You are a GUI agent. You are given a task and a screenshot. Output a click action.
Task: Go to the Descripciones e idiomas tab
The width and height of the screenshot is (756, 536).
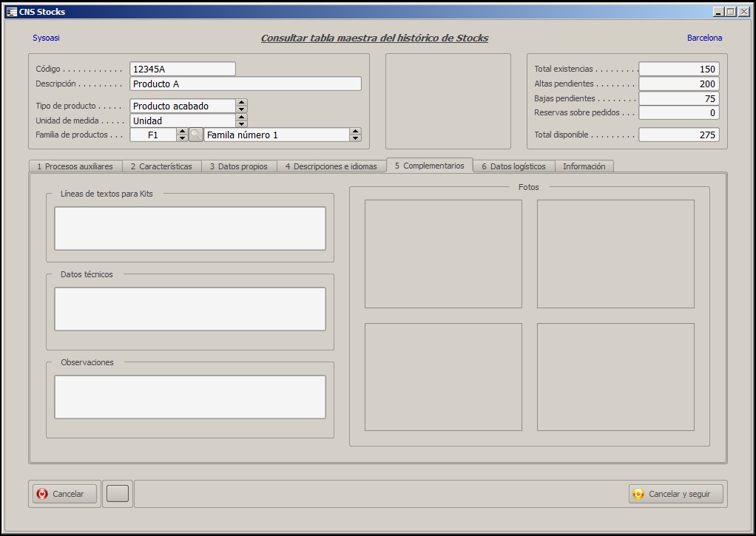coord(331,166)
